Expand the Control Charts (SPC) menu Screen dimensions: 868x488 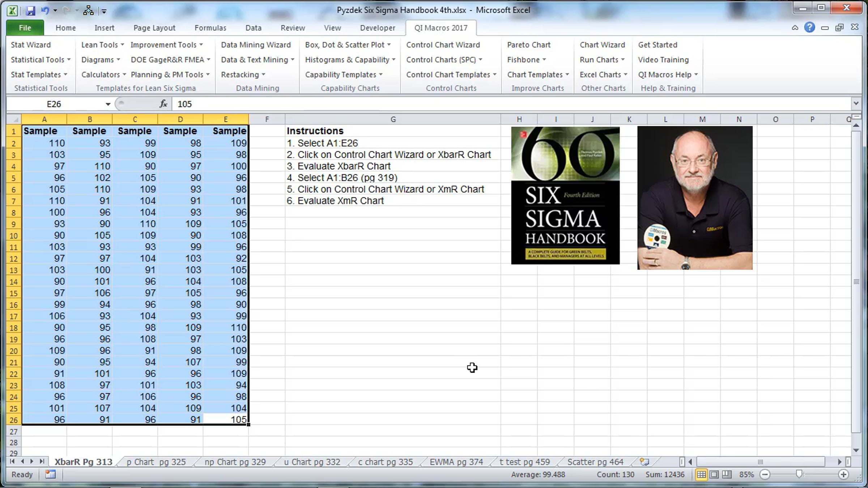(x=444, y=60)
